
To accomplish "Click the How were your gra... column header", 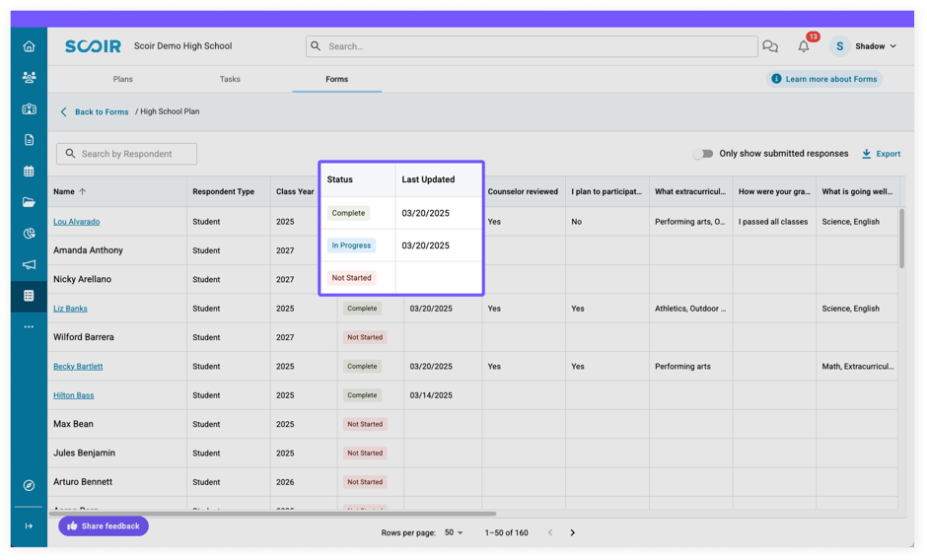I will tap(774, 191).
